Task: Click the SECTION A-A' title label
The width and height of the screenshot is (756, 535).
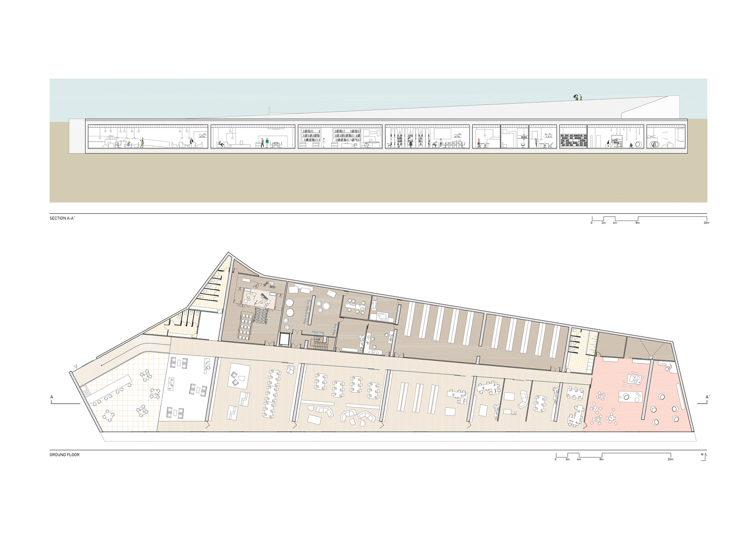Action: 62,218
